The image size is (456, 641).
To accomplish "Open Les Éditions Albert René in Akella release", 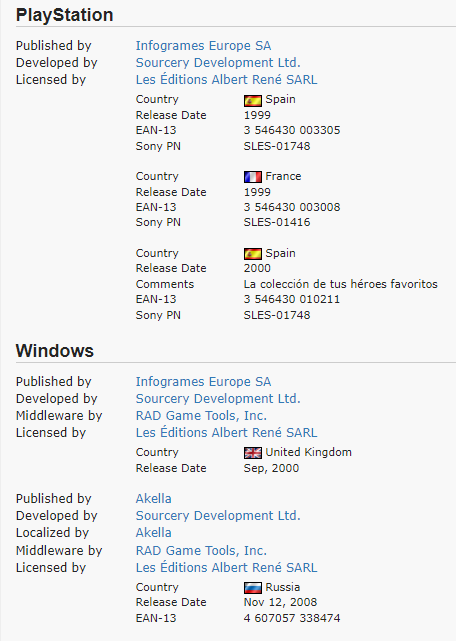I will [226, 567].
